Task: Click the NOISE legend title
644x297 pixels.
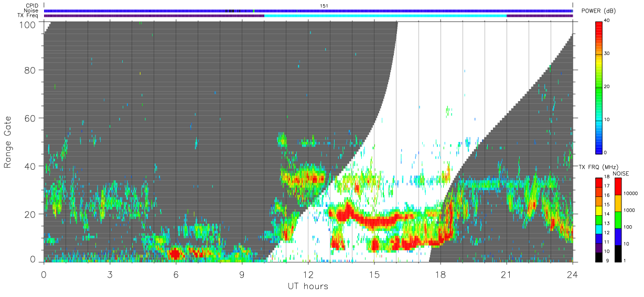Action: pyautogui.click(x=620, y=173)
